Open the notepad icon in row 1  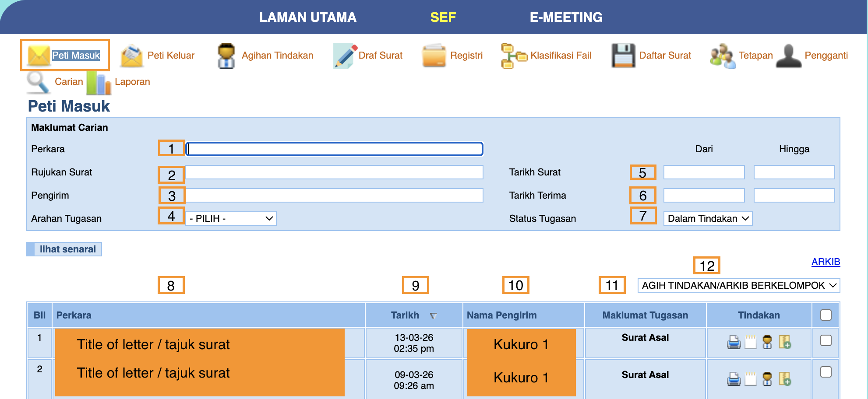tap(751, 342)
